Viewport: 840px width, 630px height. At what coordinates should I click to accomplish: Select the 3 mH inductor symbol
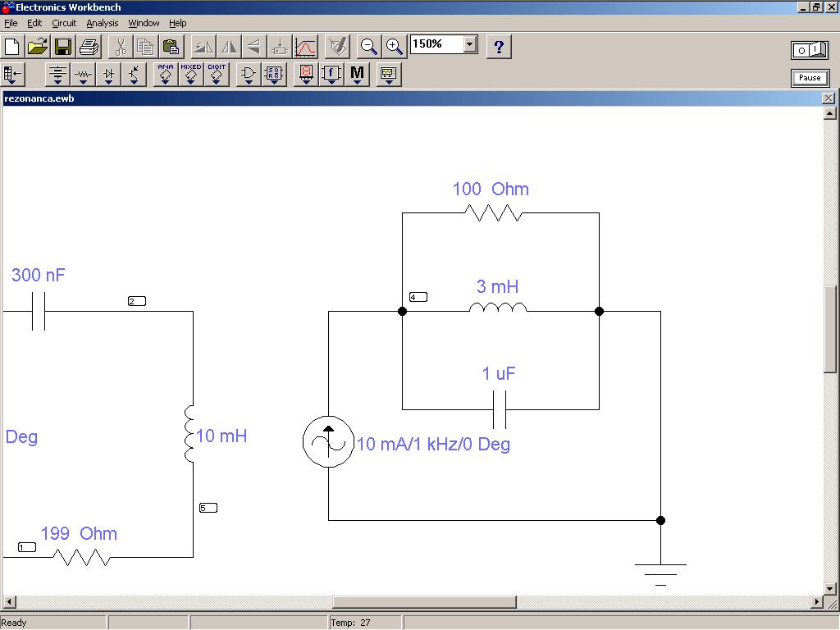click(498, 308)
